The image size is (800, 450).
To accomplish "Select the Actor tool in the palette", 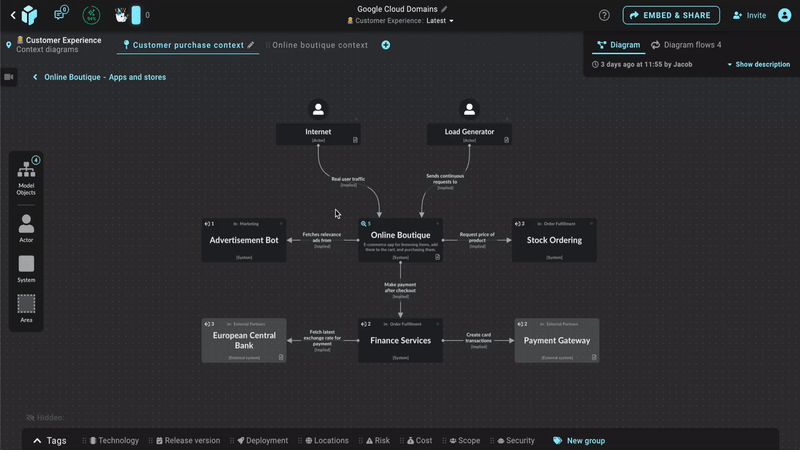I will 26,227.
